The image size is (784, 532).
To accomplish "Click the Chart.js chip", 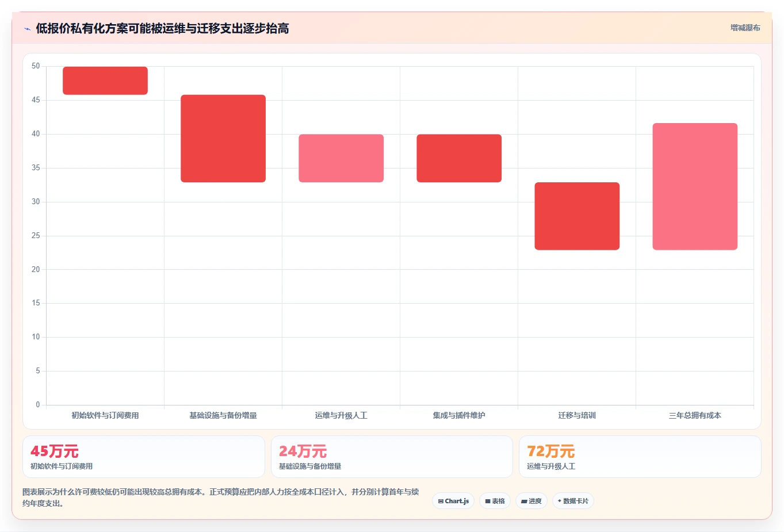I will pos(453,501).
